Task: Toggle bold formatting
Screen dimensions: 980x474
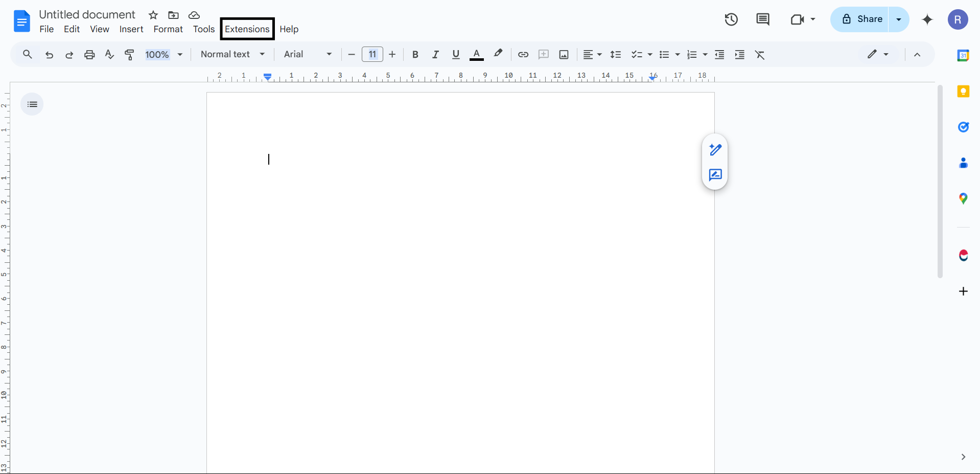Action: point(415,54)
